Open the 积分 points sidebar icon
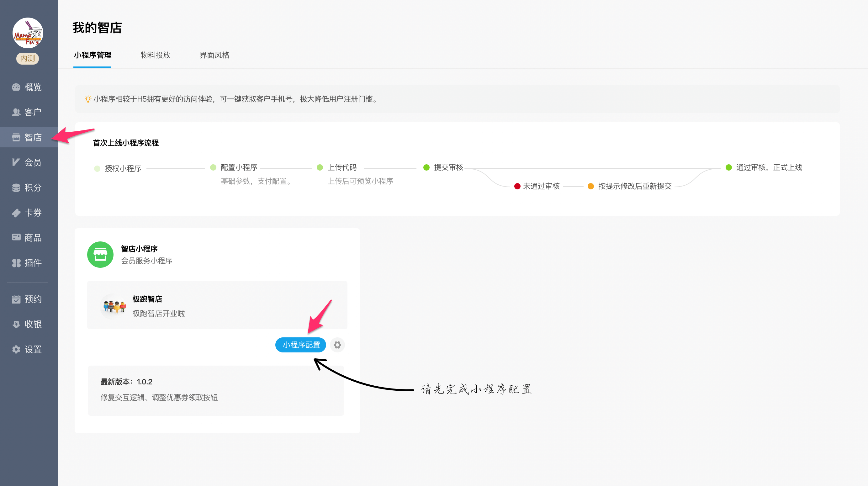The width and height of the screenshot is (868, 486). [x=16, y=188]
